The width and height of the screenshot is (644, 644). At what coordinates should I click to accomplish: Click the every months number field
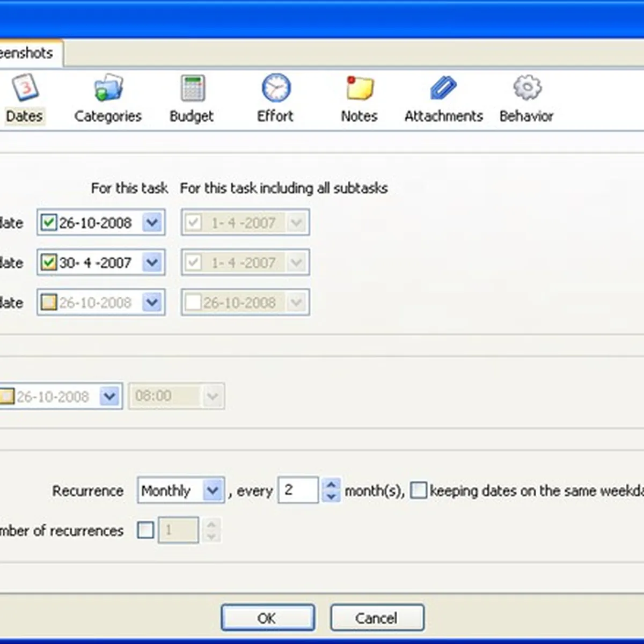[x=298, y=491]
